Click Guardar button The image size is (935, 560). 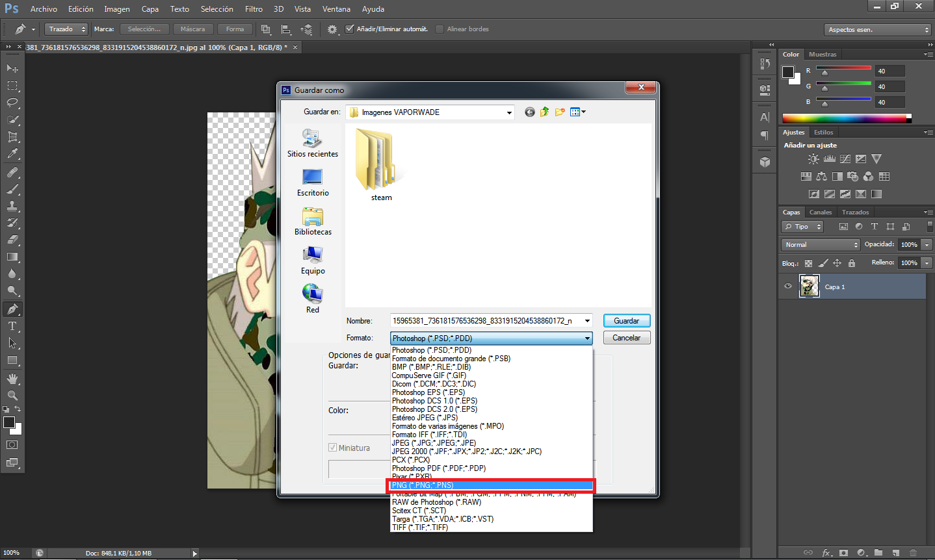(x=627, y=321)
